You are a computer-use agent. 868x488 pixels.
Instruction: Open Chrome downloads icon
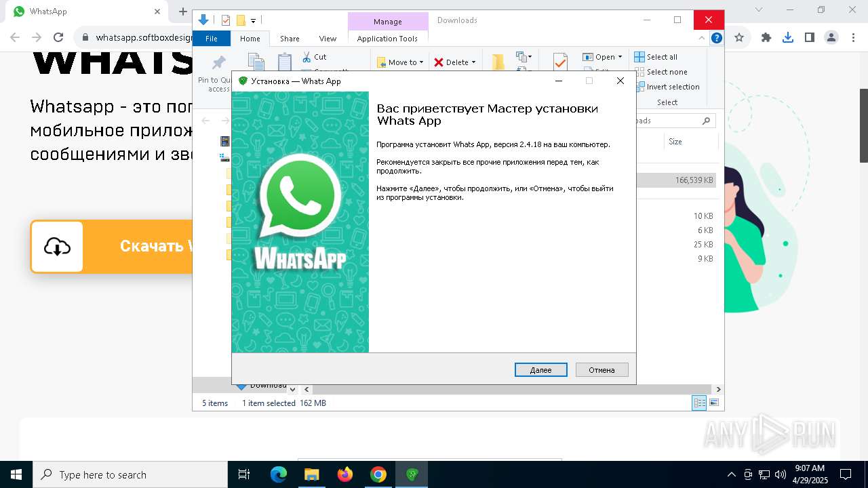tap(788, 38)
